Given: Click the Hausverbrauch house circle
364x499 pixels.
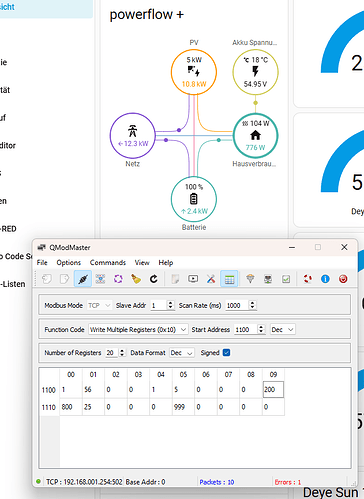Looking at the screenshot, I should click(255, 135).
